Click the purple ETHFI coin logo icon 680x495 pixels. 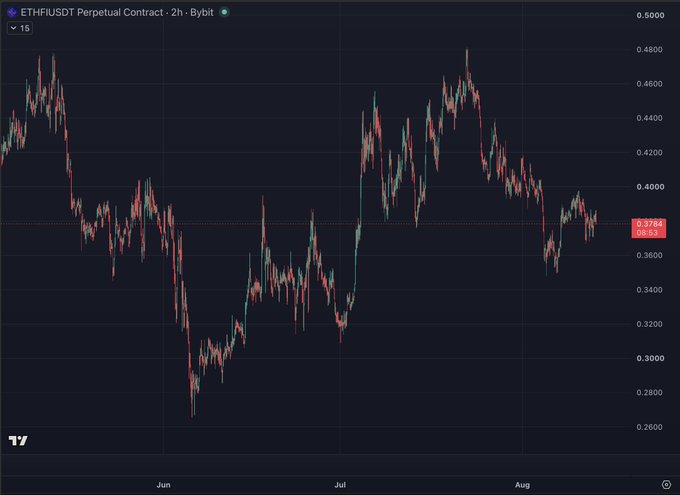click(12, 13)
